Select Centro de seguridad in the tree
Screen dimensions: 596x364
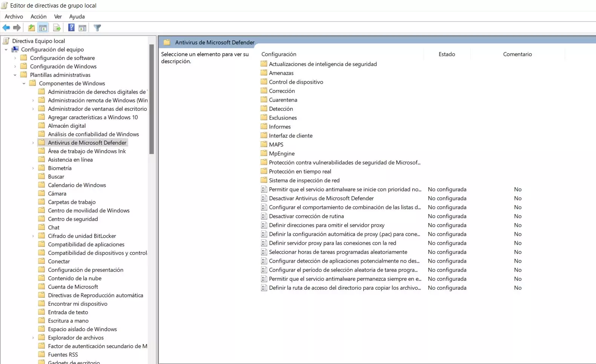pos(73,219)
